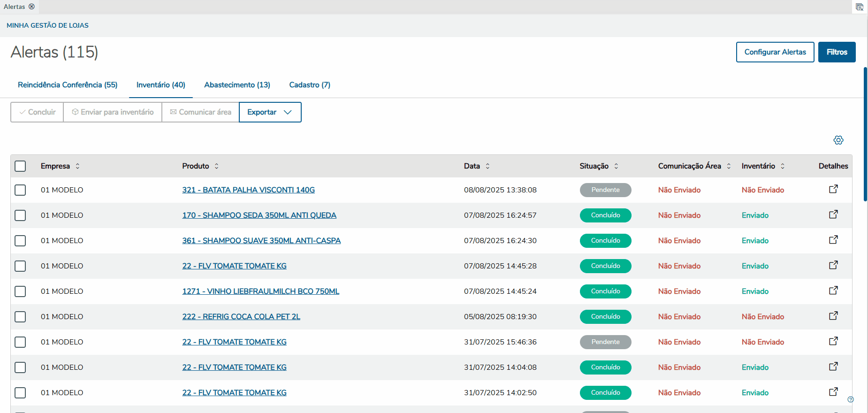The height and width of the screenshot is (413, 868).
Task: Check the SHAMPOO SUAVE ANTI-CASPA row checkbox
Action: [20, 241]
